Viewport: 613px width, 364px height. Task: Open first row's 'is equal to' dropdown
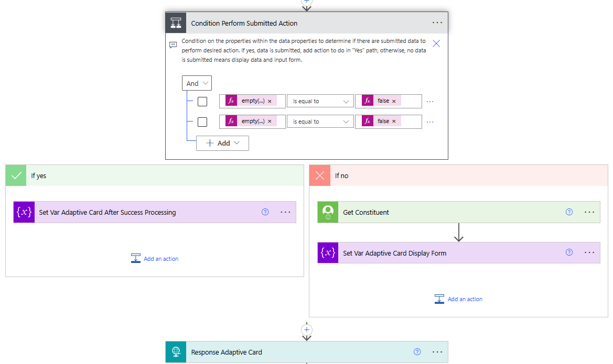[320, 101]
